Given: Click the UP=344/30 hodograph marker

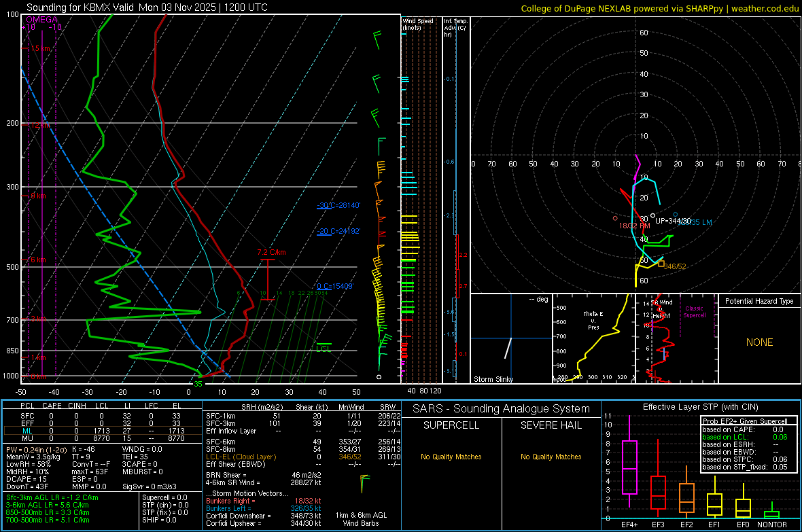Looking at the screenshot, I should [x=652, y=216].
